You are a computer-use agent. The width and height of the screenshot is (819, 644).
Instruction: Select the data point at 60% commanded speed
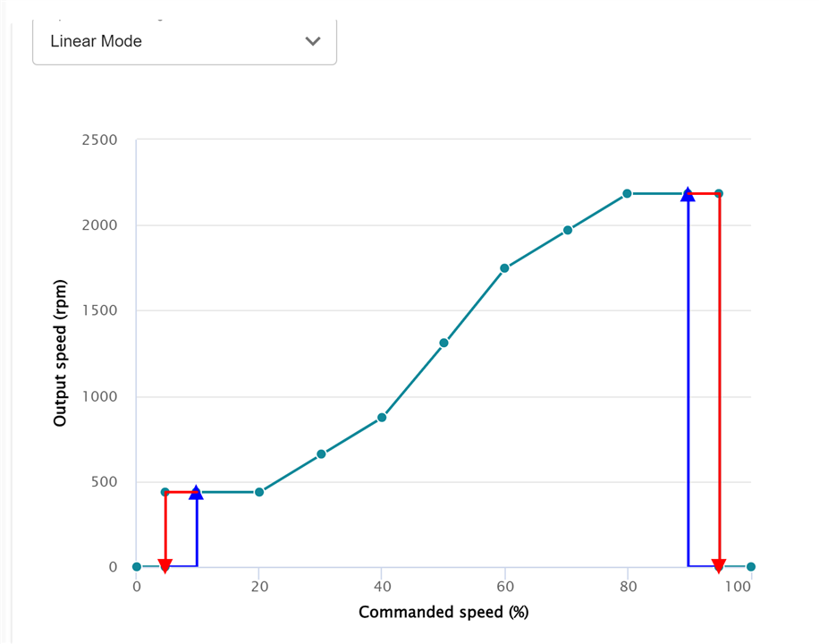click(x=504, y=268)
